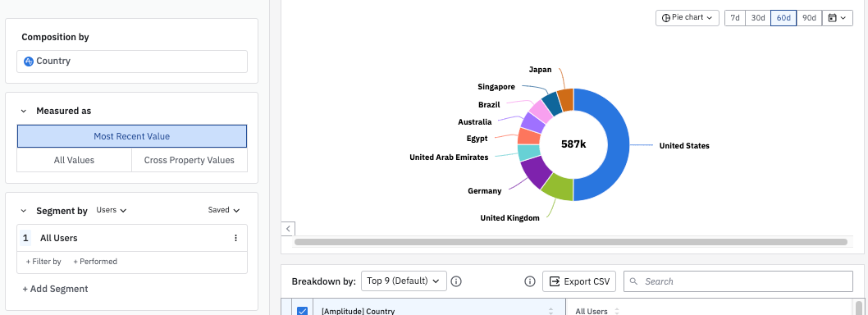
Task: Click the + Add Segment link
Action: [55, 289]
